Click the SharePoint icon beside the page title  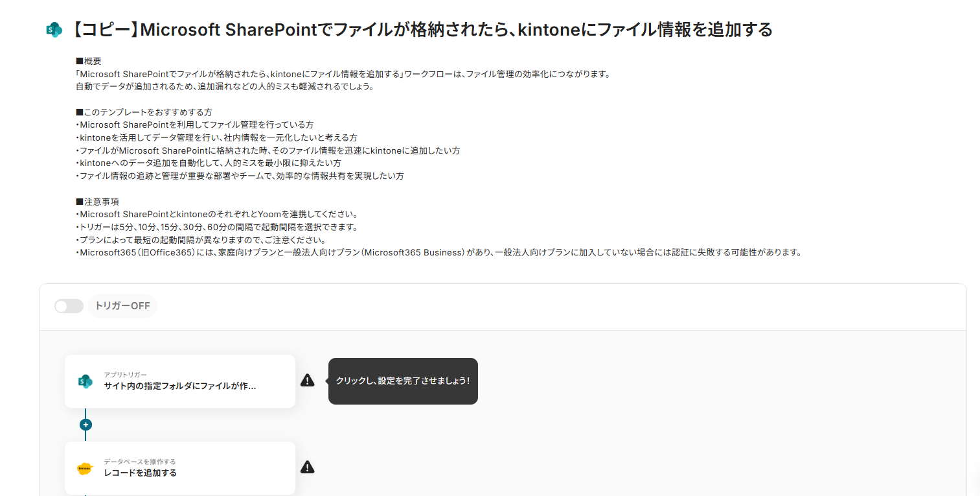pyautogui.click(x=54, y=30)
